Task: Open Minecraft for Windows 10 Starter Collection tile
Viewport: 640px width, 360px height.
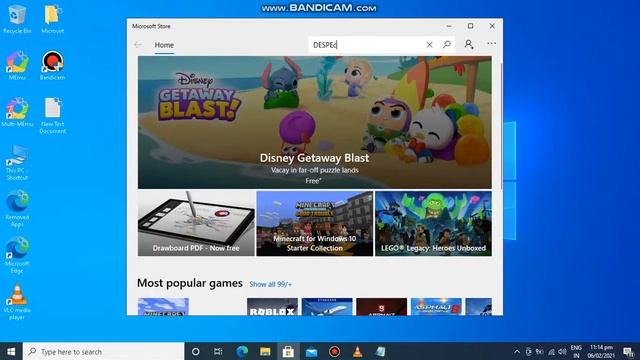Action: 315,223
